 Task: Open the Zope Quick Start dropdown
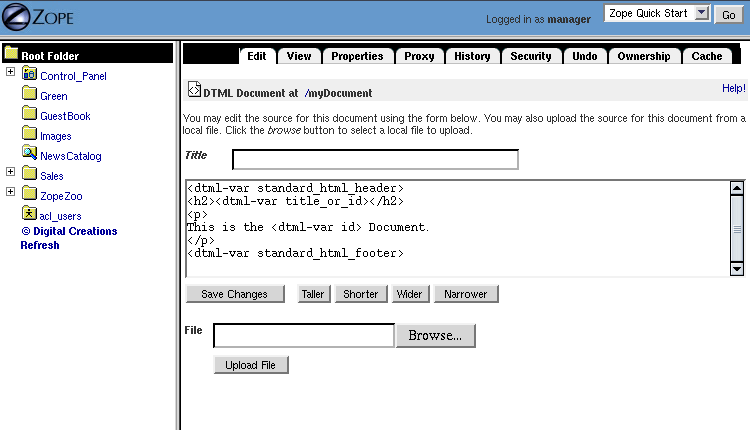point(701,13)
